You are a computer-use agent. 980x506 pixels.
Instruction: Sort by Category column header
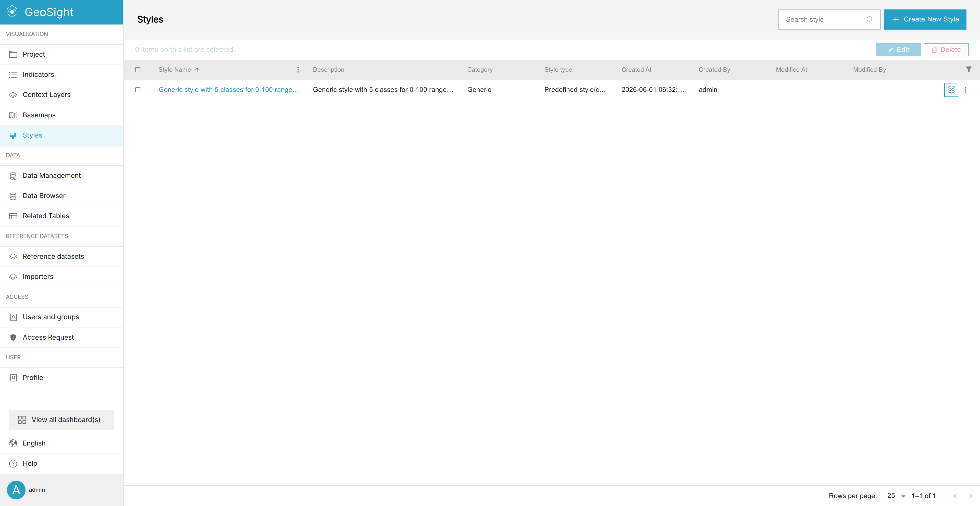pyautogui.click(x=480, y=70)
